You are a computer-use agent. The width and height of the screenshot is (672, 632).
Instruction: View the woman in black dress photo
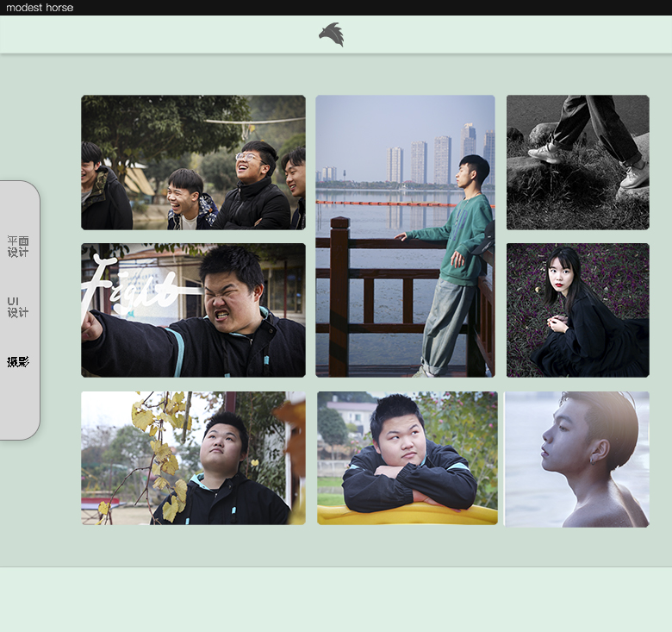[x=577, y=310]
